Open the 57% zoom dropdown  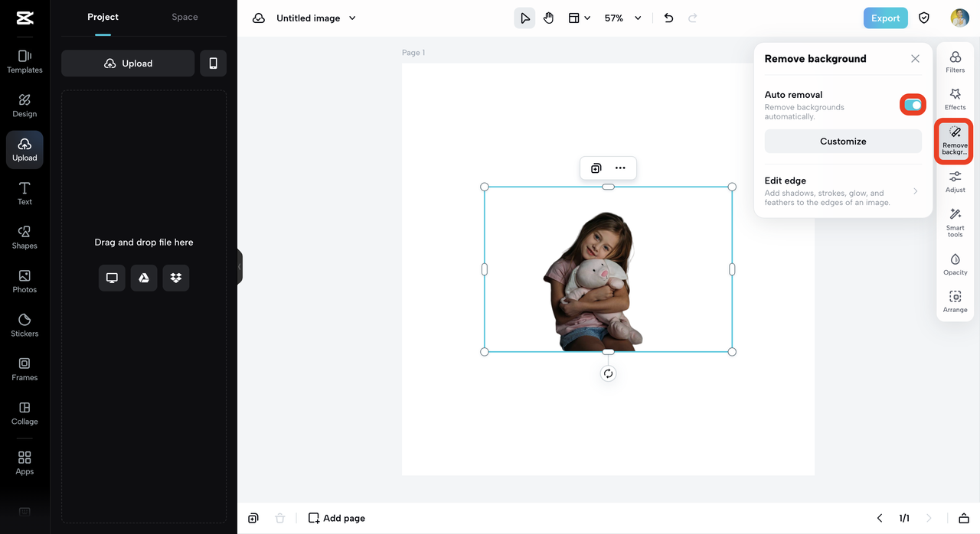[622, 18]
